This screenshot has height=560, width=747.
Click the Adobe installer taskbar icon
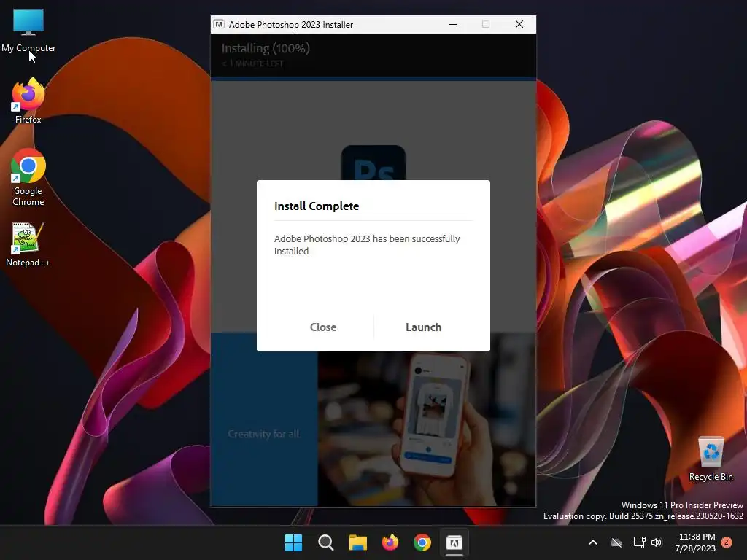[454, 542]
